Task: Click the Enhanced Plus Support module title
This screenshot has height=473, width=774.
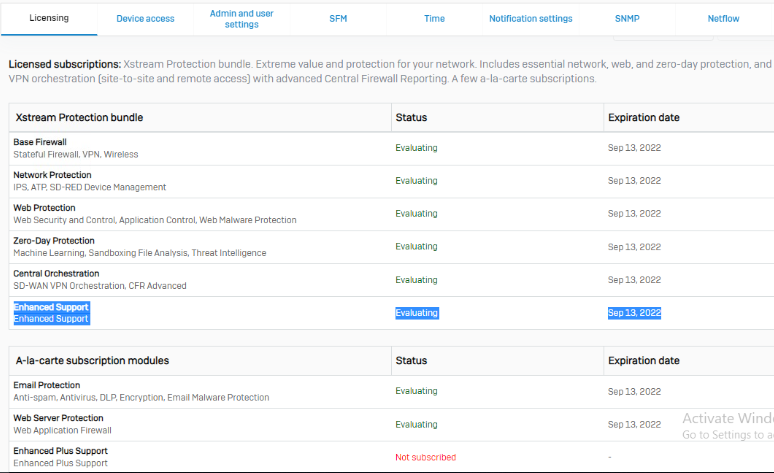Action: pyautogui.click(x=60, y=451)
